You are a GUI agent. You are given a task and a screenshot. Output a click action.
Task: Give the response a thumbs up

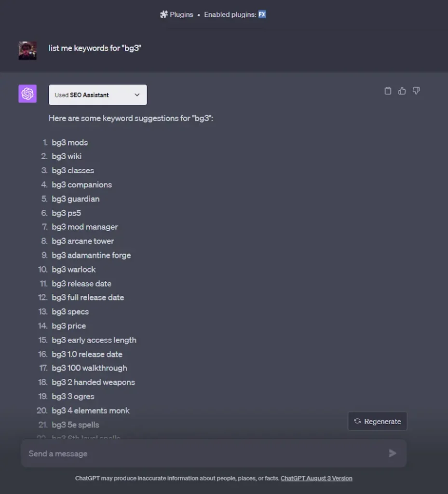[402, 91]
